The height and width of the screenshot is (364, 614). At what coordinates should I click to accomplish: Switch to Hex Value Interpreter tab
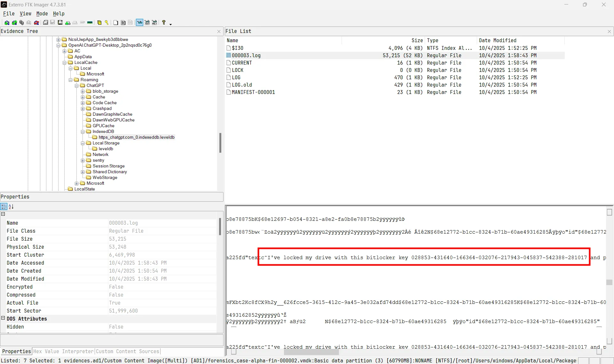click(x=63, y=351)
